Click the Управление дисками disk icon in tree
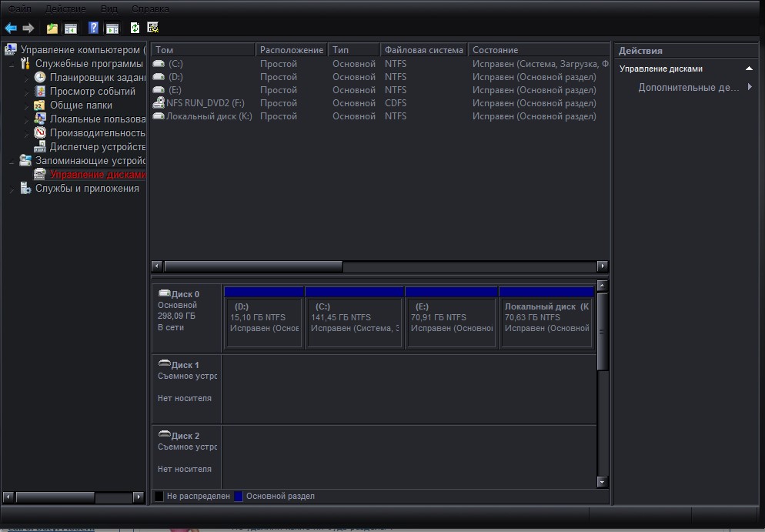Screen dimensions: 765x532 (40, 174)
